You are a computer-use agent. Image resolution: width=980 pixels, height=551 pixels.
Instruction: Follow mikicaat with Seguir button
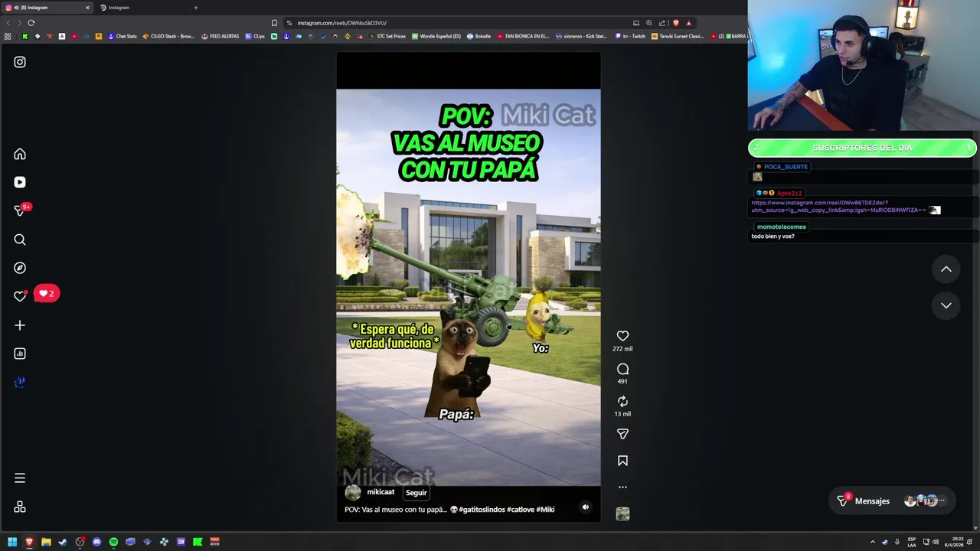[416, 493]
